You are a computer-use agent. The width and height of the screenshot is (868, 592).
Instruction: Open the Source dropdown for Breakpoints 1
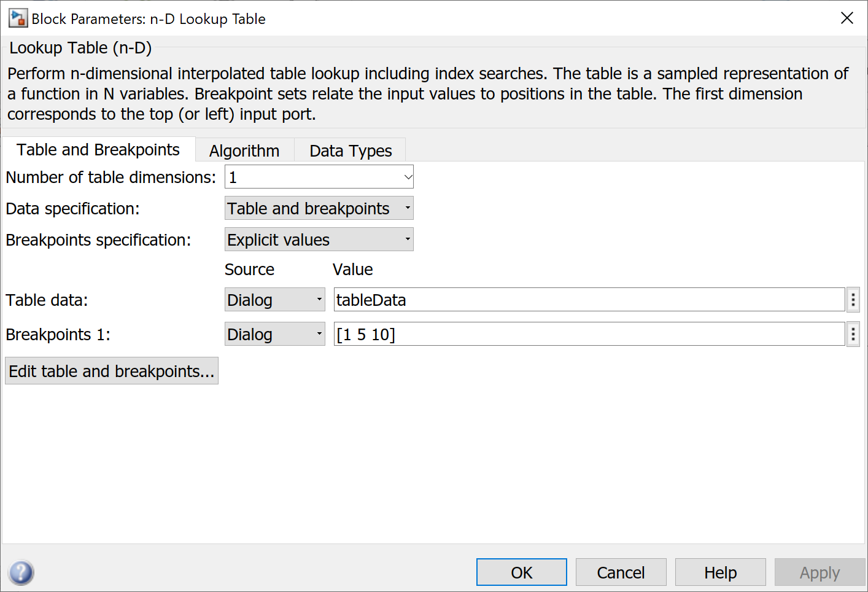tap(318, 333)
